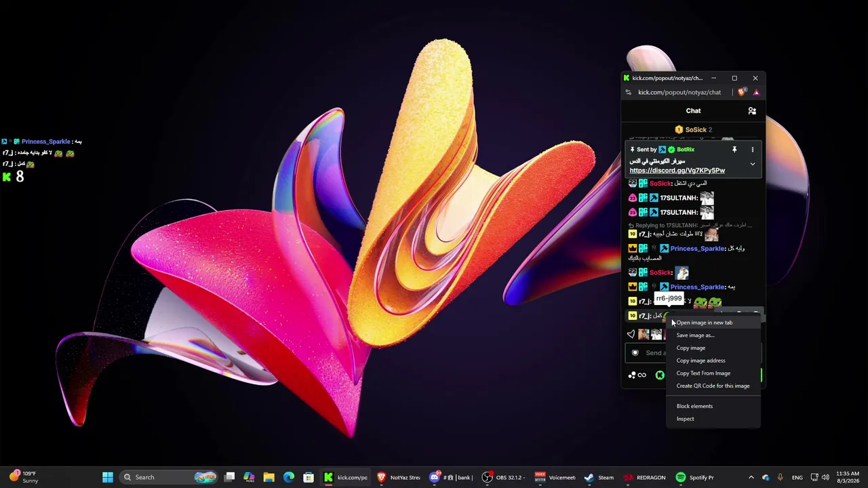Click the SoSick leaderboard entry at top
Image resolution: width=868 pixels, height=488 pixels.
tap(693, 129)
